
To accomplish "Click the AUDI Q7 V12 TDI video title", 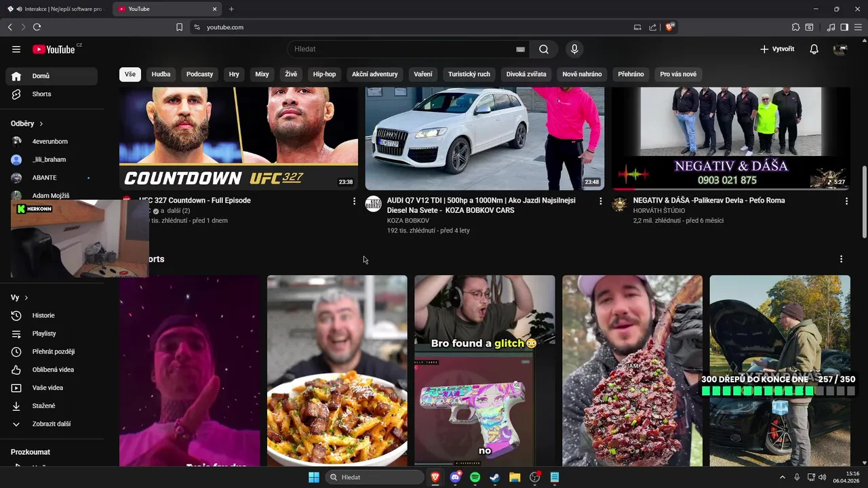I will [481, 205].
